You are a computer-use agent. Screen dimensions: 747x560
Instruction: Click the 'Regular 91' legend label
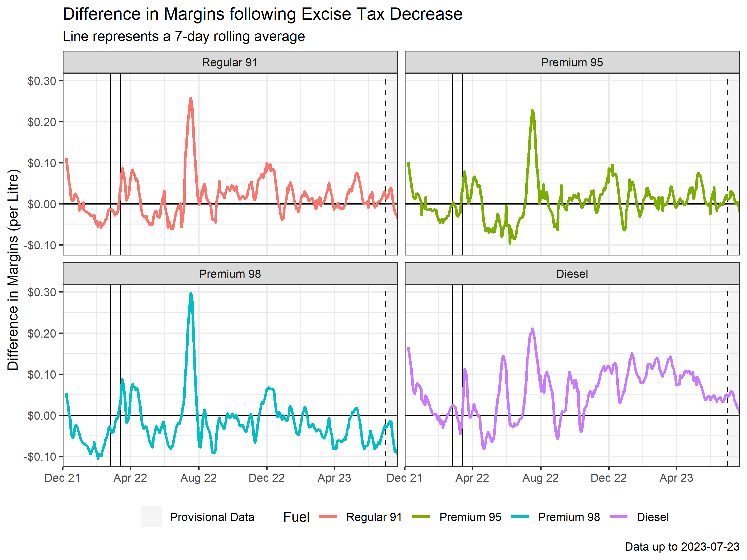[x=374, y=517]
